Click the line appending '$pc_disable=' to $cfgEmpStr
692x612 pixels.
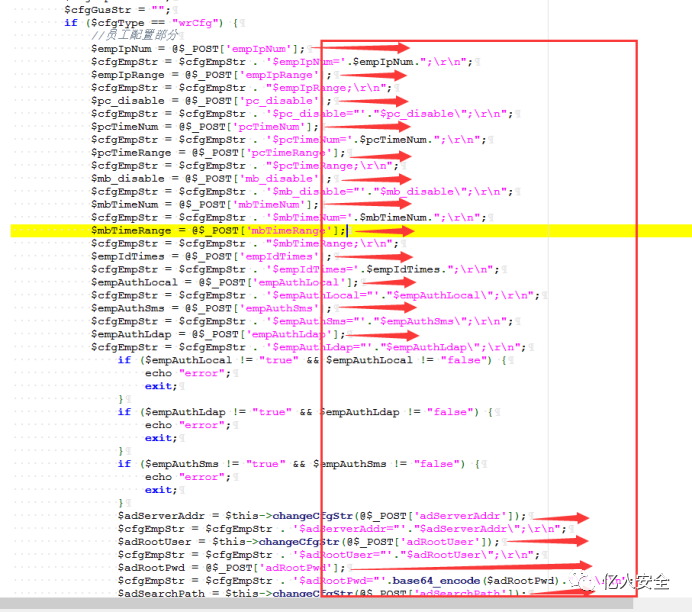[x=302, y=113]
